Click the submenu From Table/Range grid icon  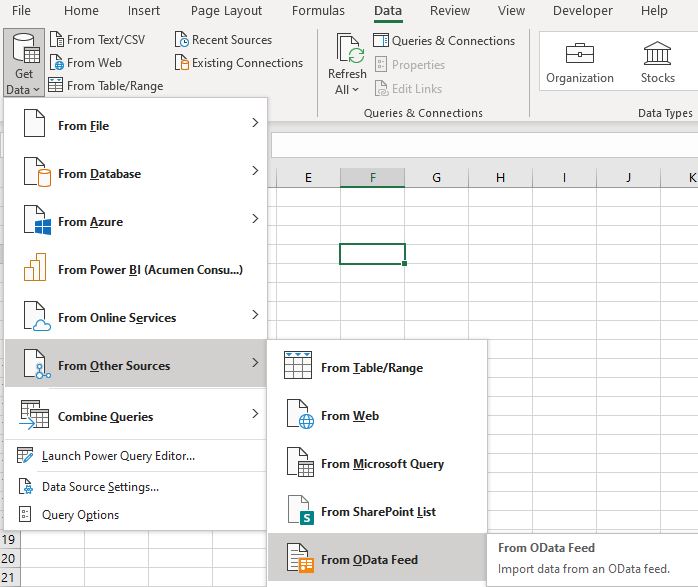coord(298,365)
